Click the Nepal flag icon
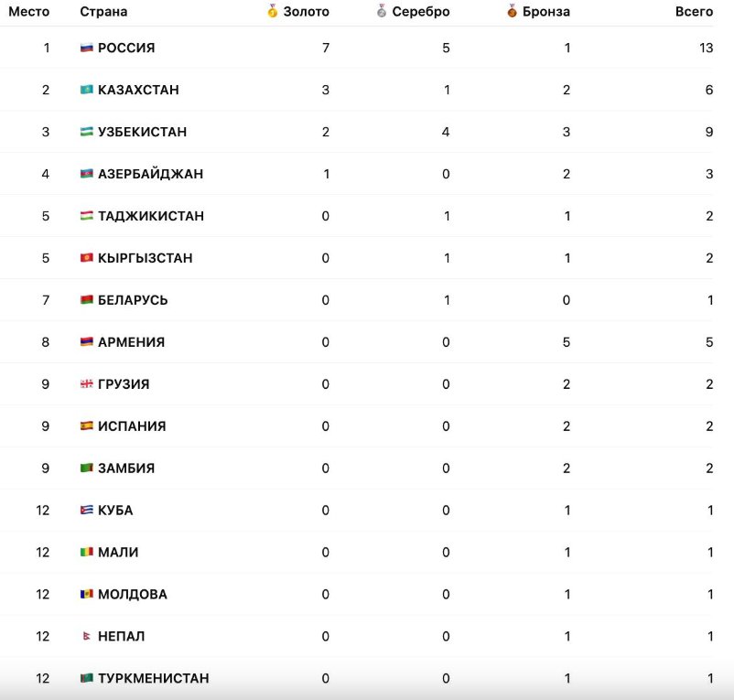Screen dimensions: 734x700 coord(87,637)
